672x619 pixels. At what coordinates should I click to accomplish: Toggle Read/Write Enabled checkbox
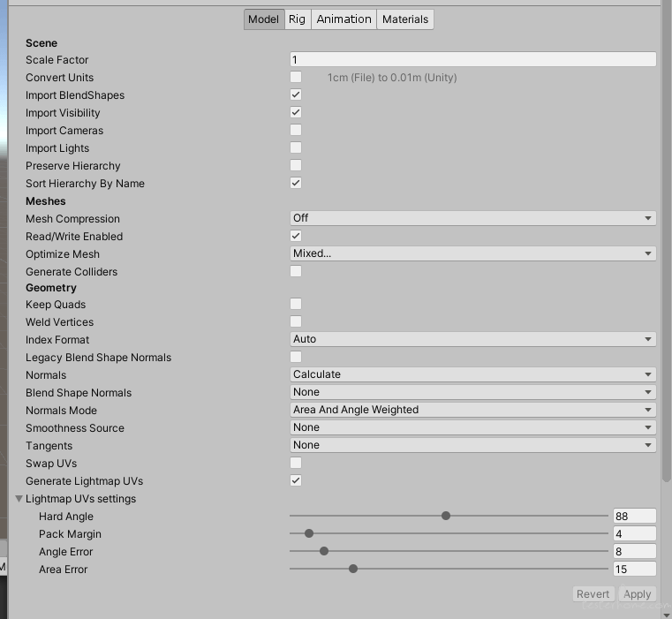(296, 236)
